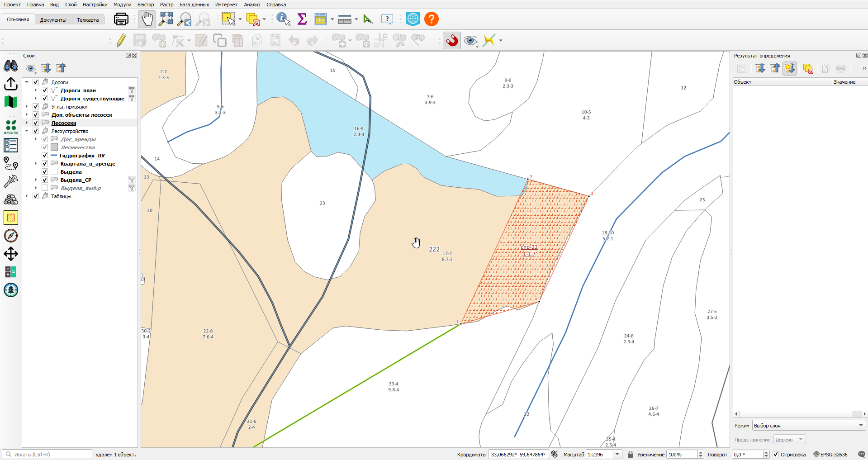868x460 pixels.
Task: Click the tree in circle icon
Action: pos(11,290)
